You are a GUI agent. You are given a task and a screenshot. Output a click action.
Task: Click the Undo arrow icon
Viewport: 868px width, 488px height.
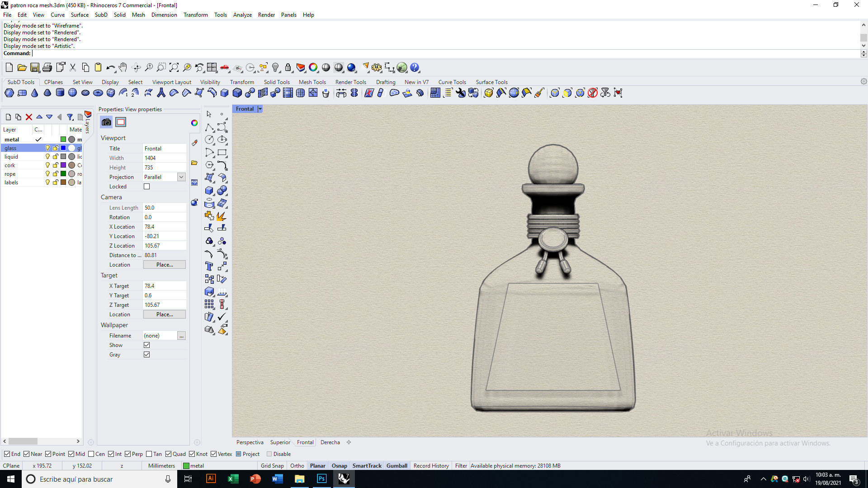coord(110,68)
